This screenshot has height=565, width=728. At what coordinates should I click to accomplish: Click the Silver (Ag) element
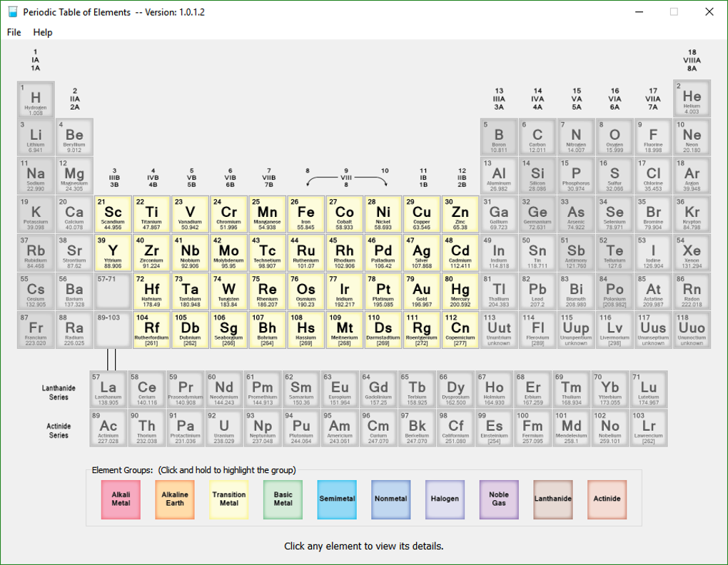pos(422,253)
